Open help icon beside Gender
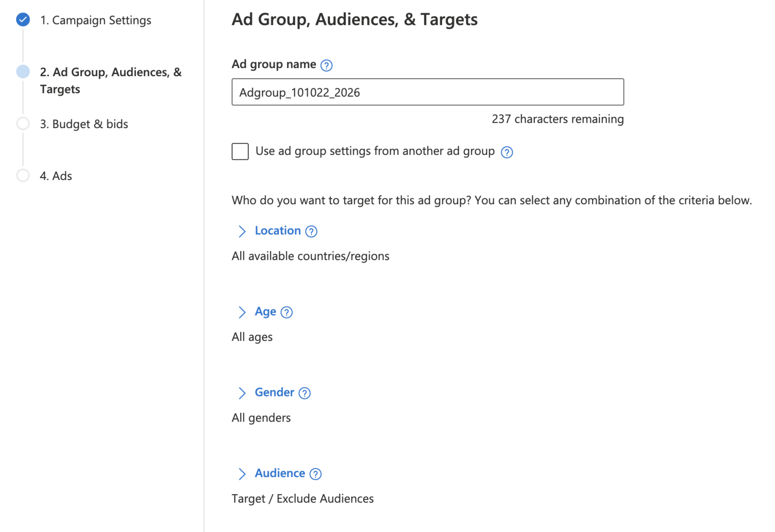This screenshot has height=532, width=775. [x=304, y=393]
